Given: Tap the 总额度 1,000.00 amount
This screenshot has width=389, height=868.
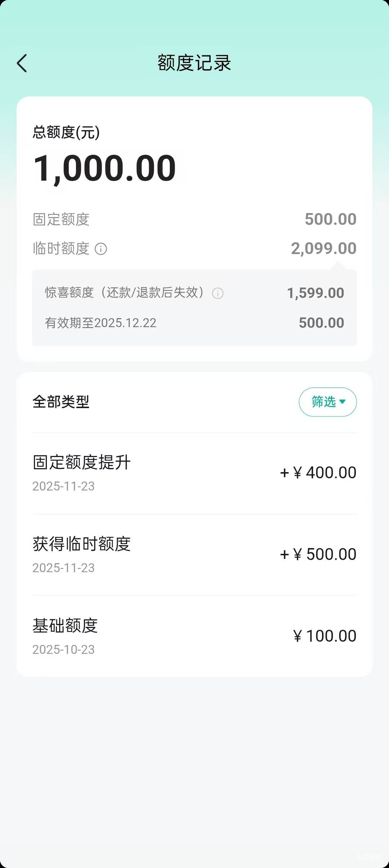Looking at the screenshot, I should (x=105, y=168).
